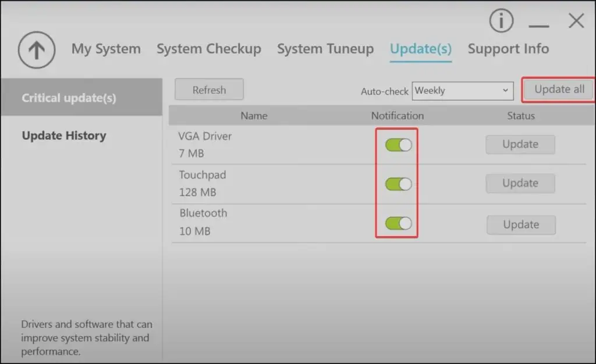The image size is (596, 364).
Task: Update the Touchpad driver
Action: [x=520, y=183]
